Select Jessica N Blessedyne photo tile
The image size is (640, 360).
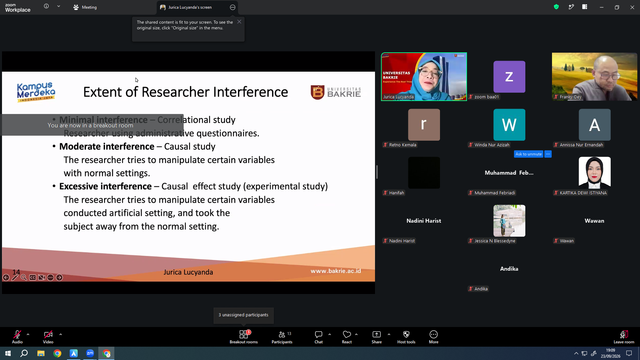tap(509, 221)
